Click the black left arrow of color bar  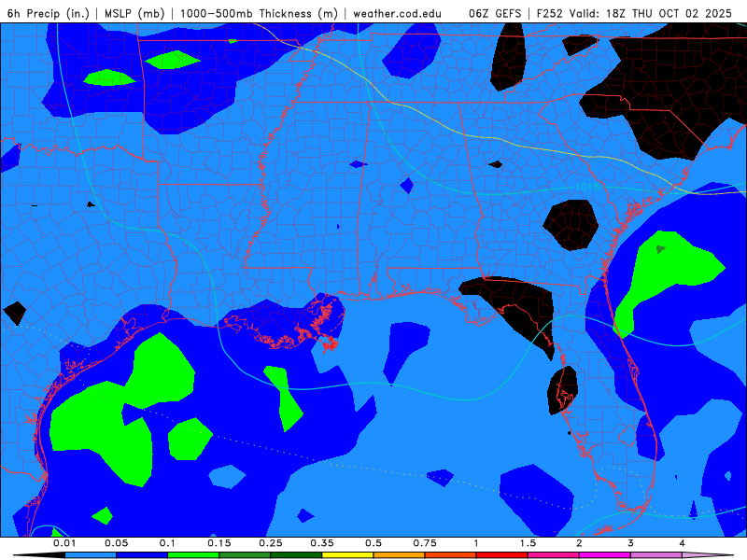[39, 555]
